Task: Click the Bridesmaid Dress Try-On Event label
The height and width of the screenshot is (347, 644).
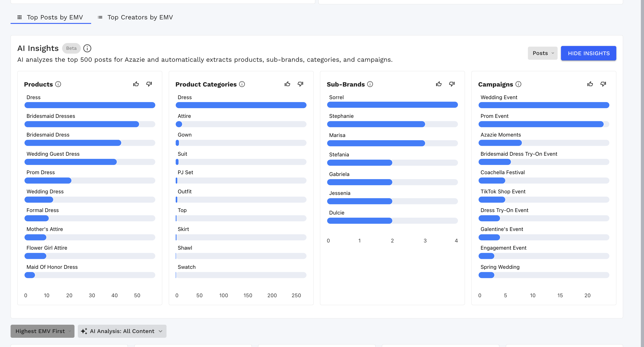Action: 519,154
